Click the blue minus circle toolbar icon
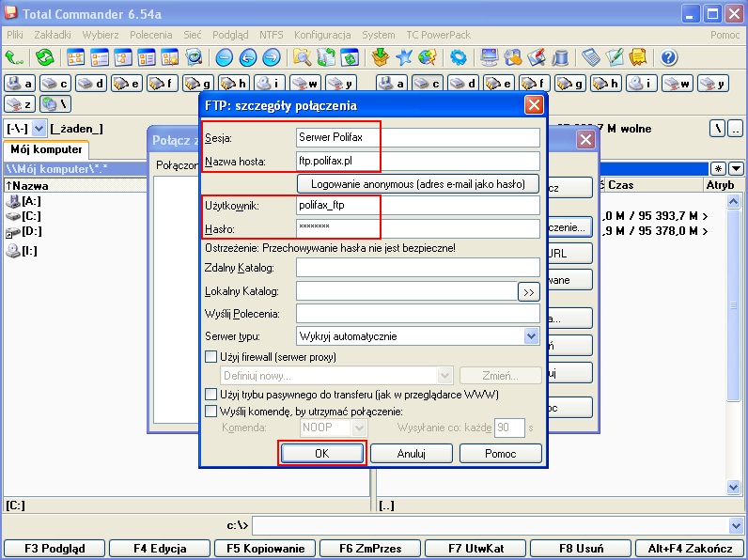 tap(225, 57)
